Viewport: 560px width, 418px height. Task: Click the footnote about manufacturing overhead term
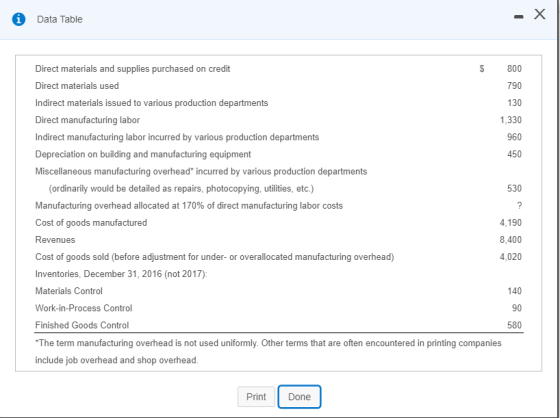tap(268, 352)
